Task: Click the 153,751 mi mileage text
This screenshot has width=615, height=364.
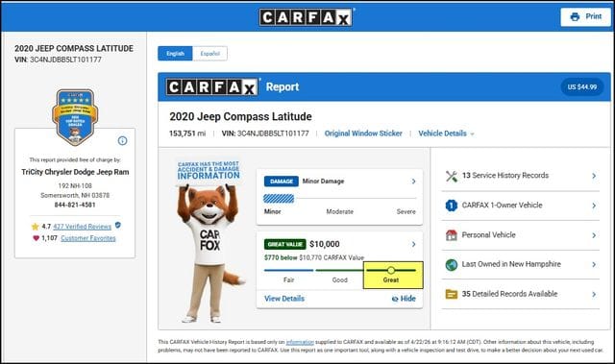Action: click(x=187, y=133)
